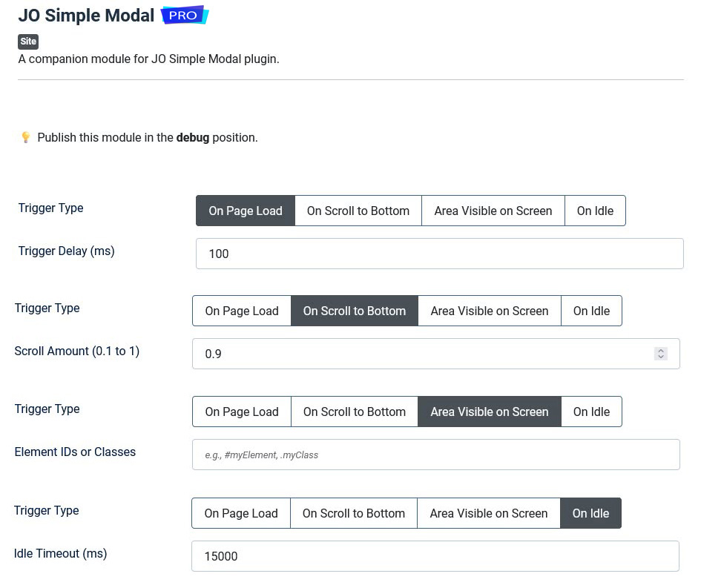Click the Idle Timeout (ms) input field
This screenshot has width=701, height=588.
click(x=435, y=556)
